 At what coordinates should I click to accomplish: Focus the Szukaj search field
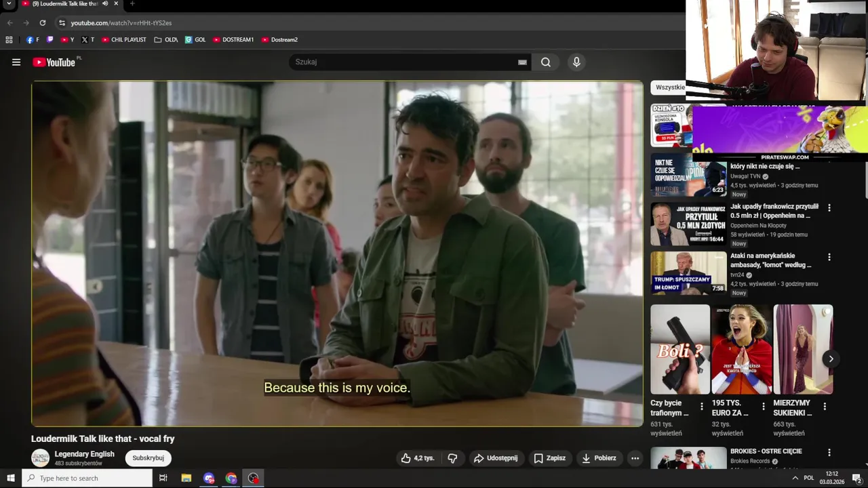click(x=403, y=62)
